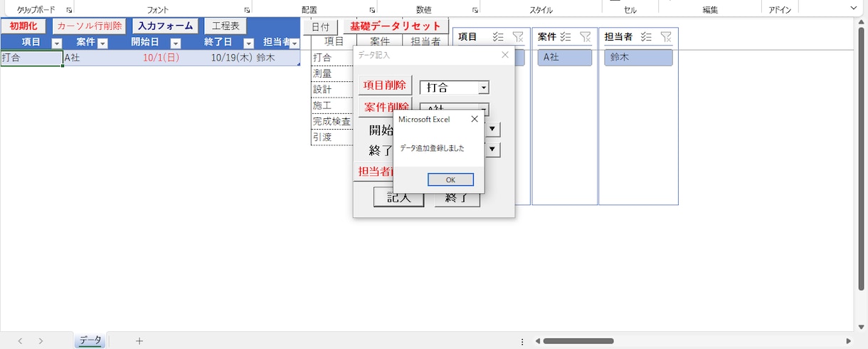Viewport: 868px width, 349px height.
Task: Click vertical scrollbar up arrow
Action: [861, 23]
